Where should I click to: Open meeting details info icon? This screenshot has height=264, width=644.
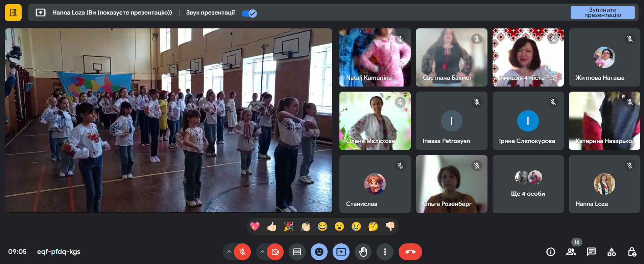[x=551, y=252]
